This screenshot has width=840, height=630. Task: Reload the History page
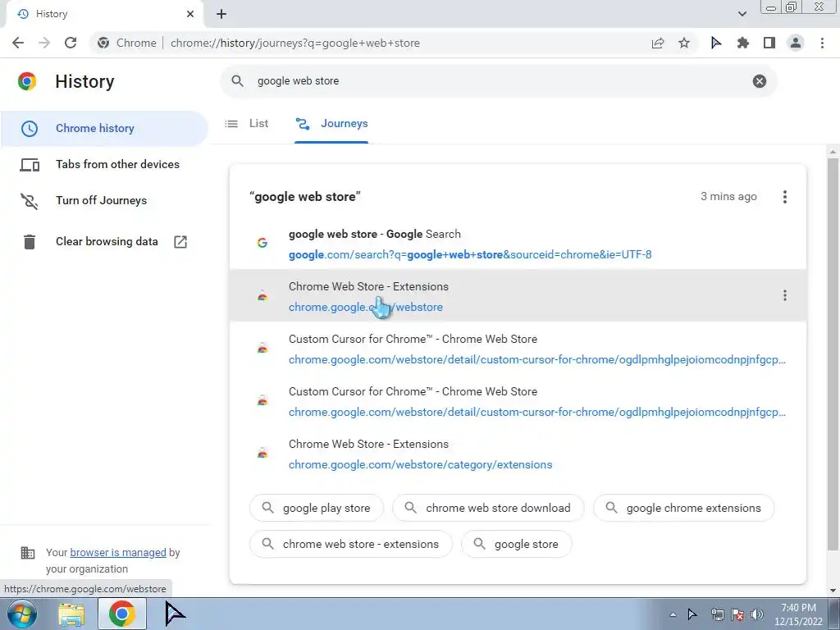tap(71, 43)
